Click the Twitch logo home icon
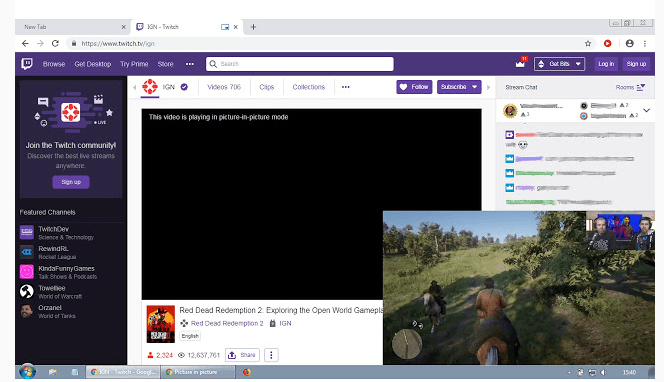 click(27, 64)
